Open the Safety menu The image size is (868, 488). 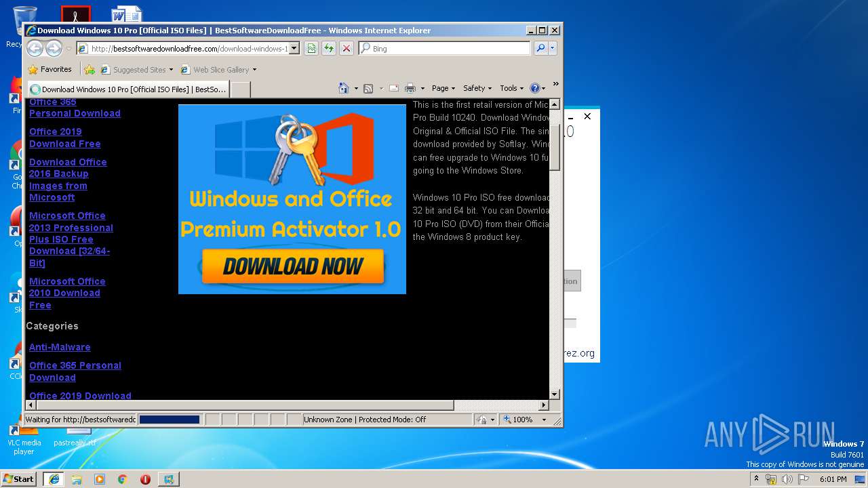[477, 88]
